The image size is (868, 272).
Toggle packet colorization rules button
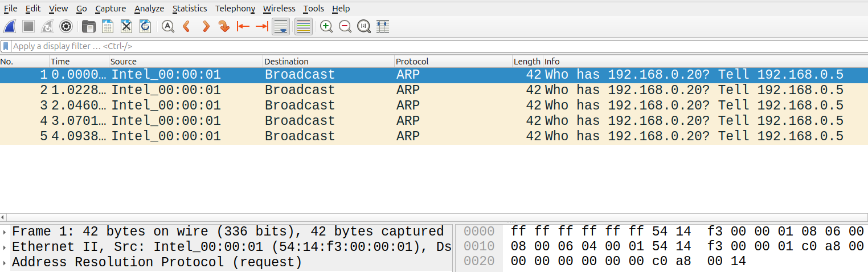point(304,26)
